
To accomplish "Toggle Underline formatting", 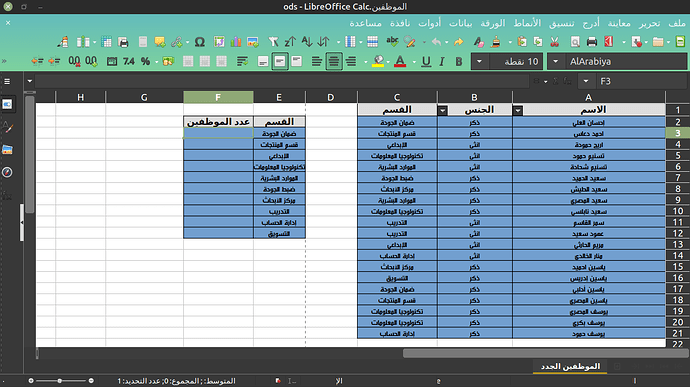I will coord(426,61).
